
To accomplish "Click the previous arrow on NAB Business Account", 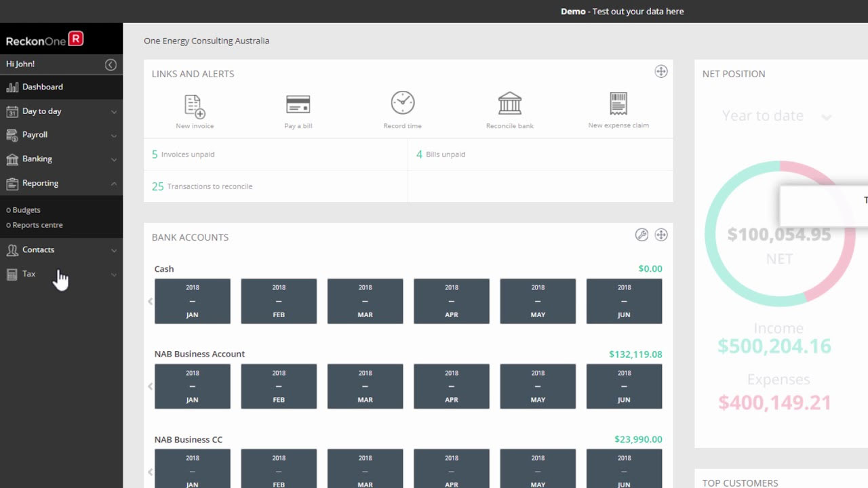I will tap(151, 386).
